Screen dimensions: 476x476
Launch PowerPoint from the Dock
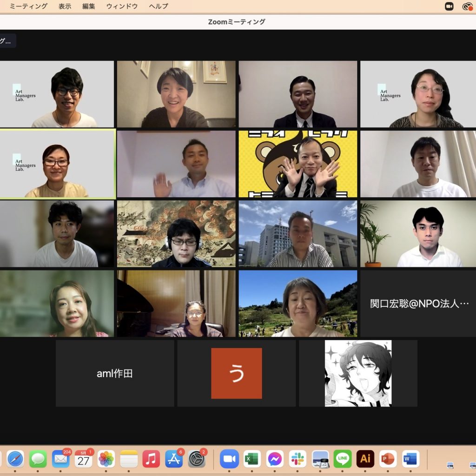[x=388, y=459]
